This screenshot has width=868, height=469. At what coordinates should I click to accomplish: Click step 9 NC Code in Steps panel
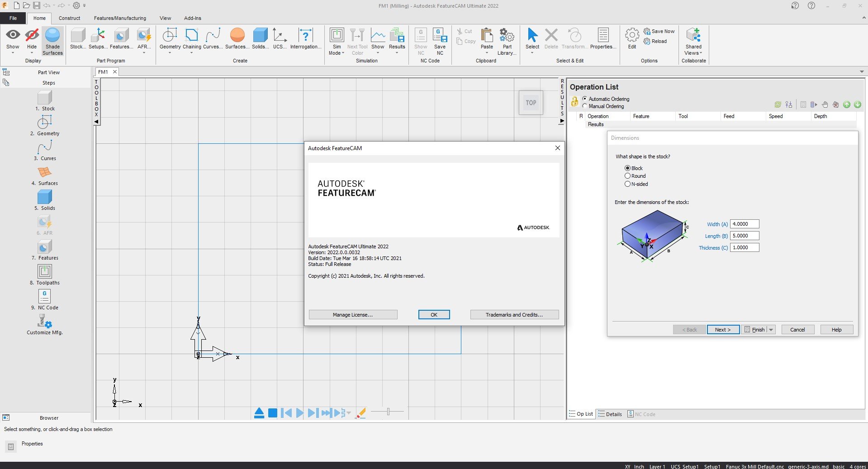click(45, 299)
